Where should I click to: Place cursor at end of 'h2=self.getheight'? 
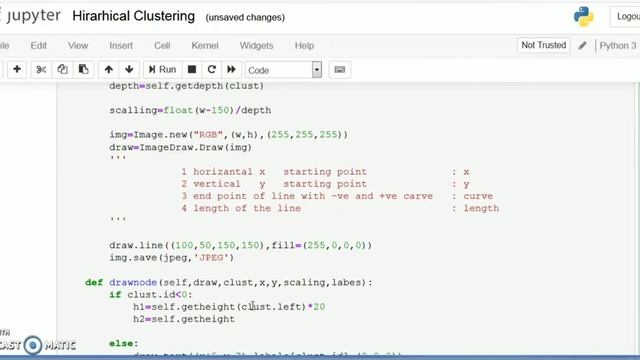(235, 319)
